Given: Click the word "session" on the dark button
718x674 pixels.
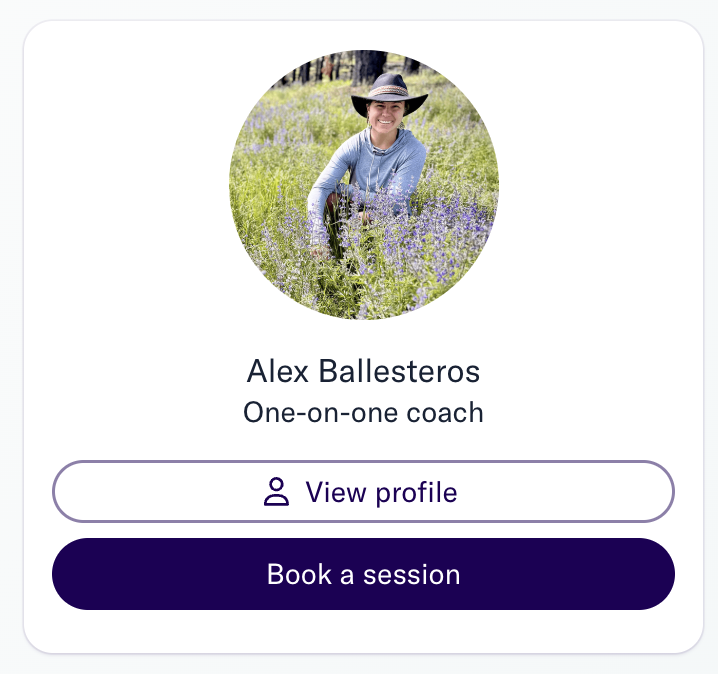Looking at the screenshot, I should tap(411, 575).
